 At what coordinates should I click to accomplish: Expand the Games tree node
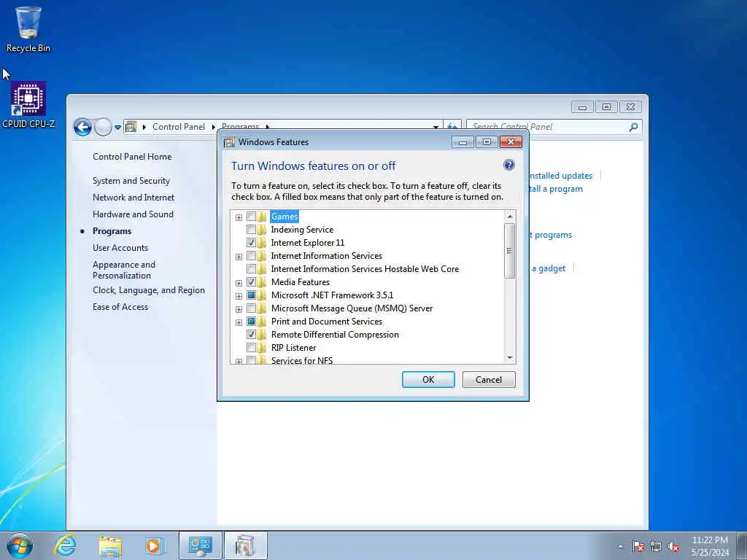point(239,217)
